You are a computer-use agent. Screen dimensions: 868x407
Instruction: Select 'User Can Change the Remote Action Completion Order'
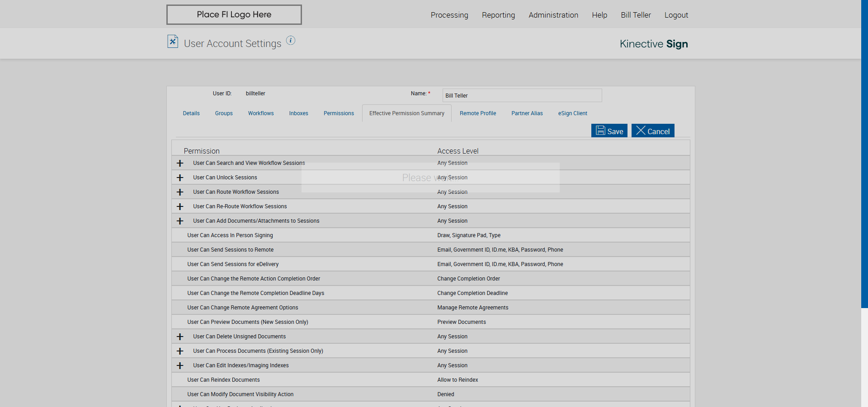(x=254, y=279)
